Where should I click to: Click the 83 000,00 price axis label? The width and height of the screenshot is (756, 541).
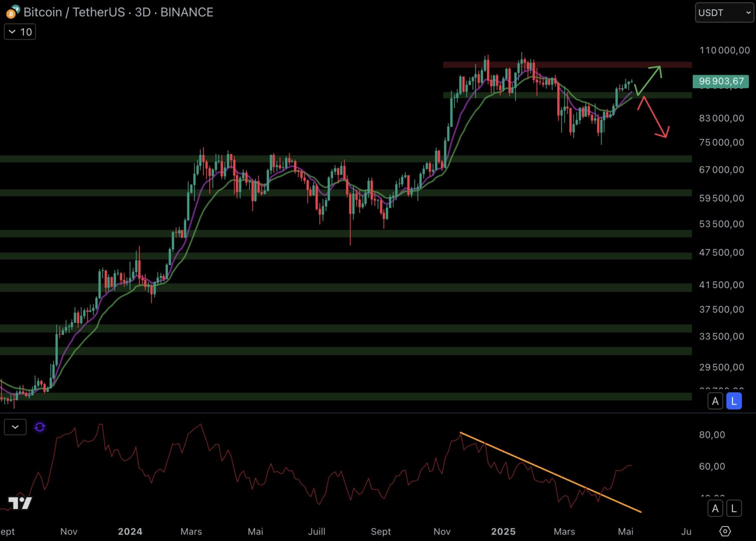(x=721, y=118)
